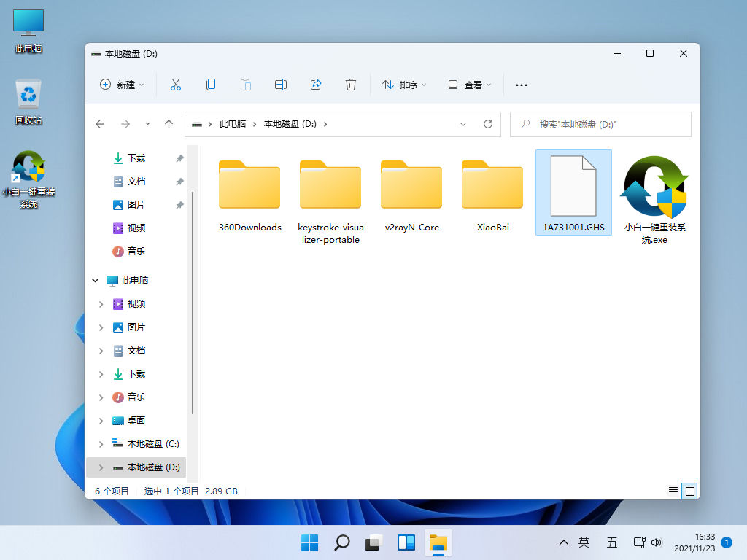This screenshot has width=747, height=560.
Task: Click the Share icon in toolbar
Action: click(316, 85)
